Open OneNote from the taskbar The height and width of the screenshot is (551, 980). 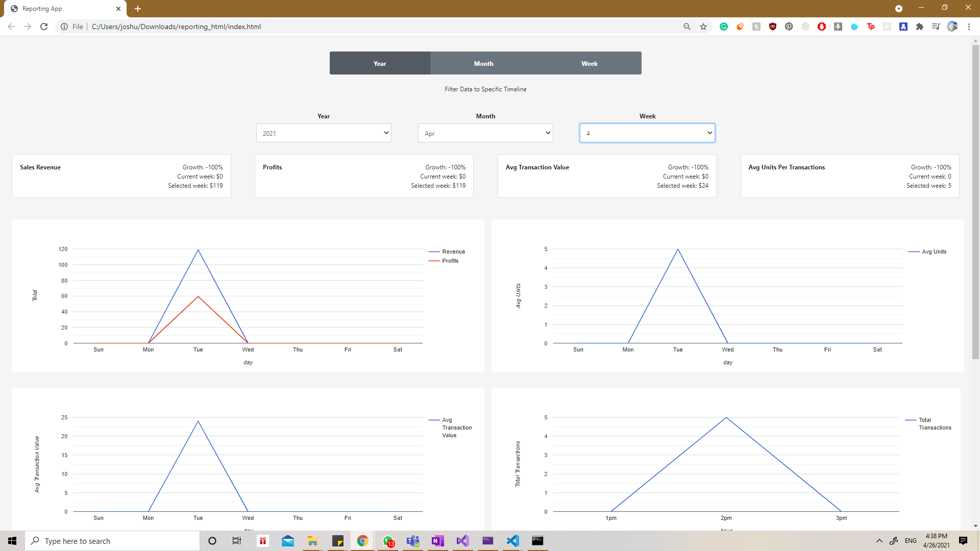pos(437,541)
